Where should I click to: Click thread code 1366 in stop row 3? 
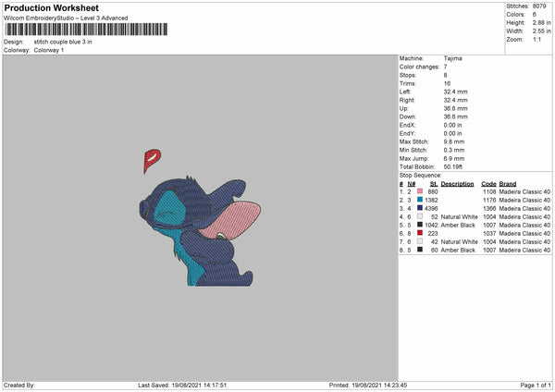point(489,208)
